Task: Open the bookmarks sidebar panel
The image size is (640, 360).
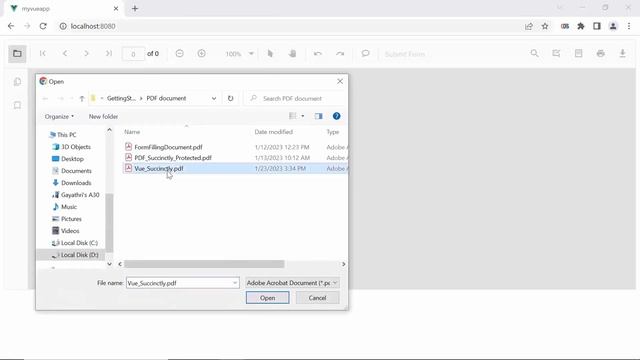Action: [17, 105]
